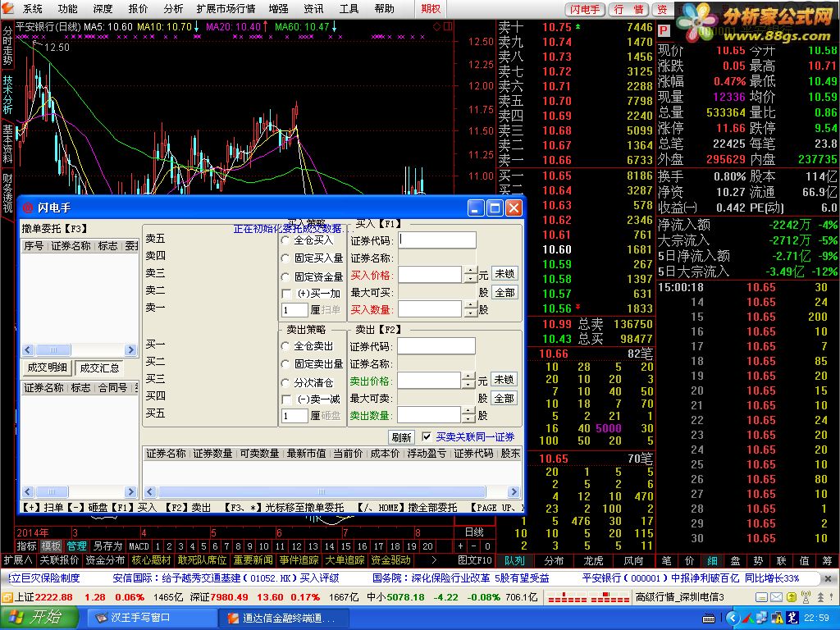Switch to the 队列 tab
Screen dimensions: 840x630
(x=514, y=561)
